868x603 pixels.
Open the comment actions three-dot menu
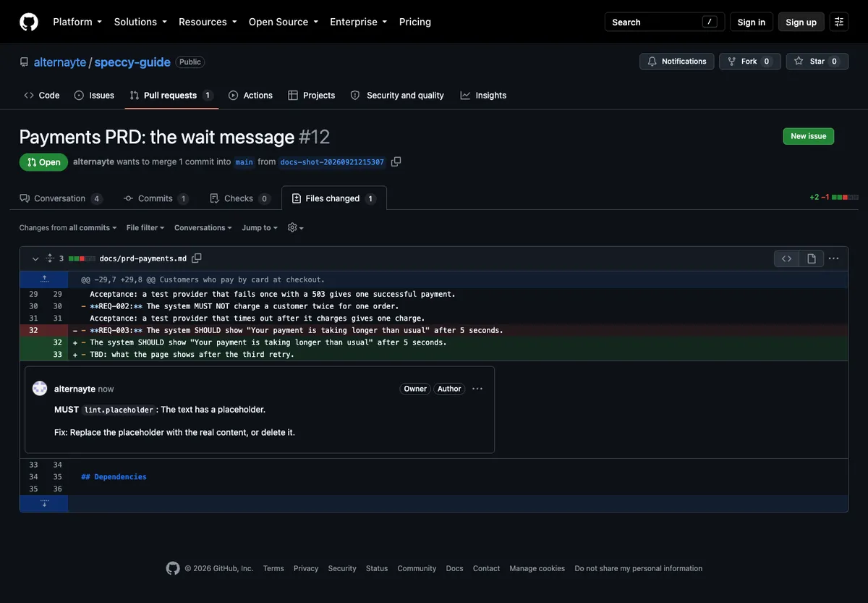[477, 389]
